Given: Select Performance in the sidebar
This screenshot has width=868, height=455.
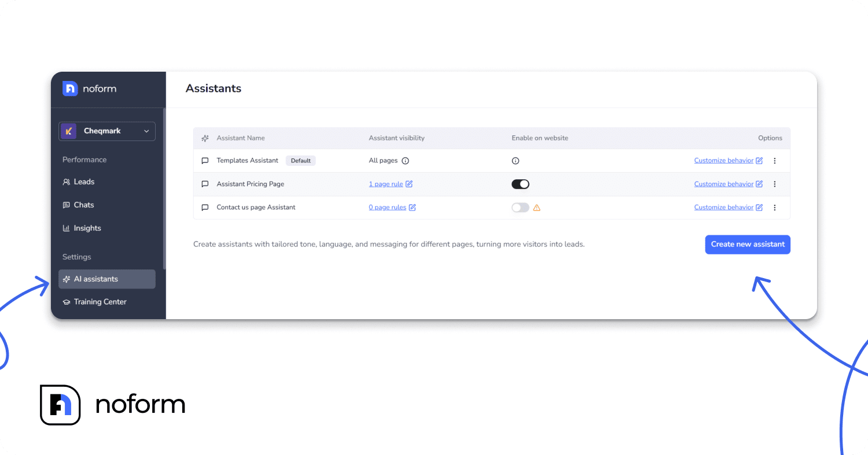Looking at the screenshot, I should 84,160.
